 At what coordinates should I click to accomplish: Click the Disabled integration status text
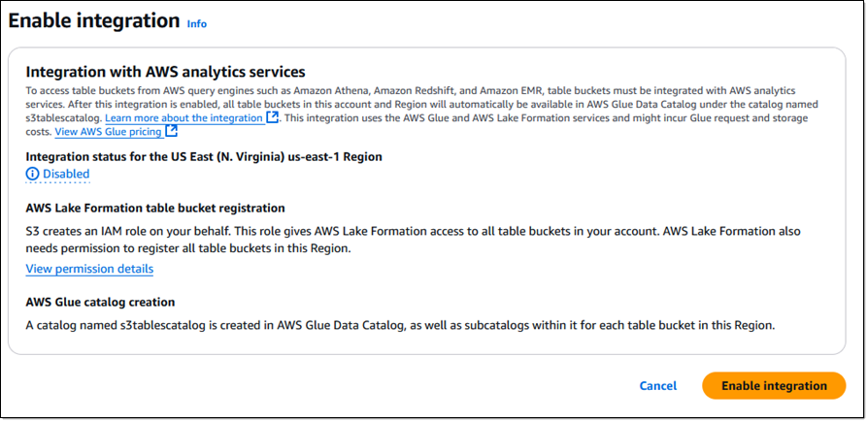(66, 174)
